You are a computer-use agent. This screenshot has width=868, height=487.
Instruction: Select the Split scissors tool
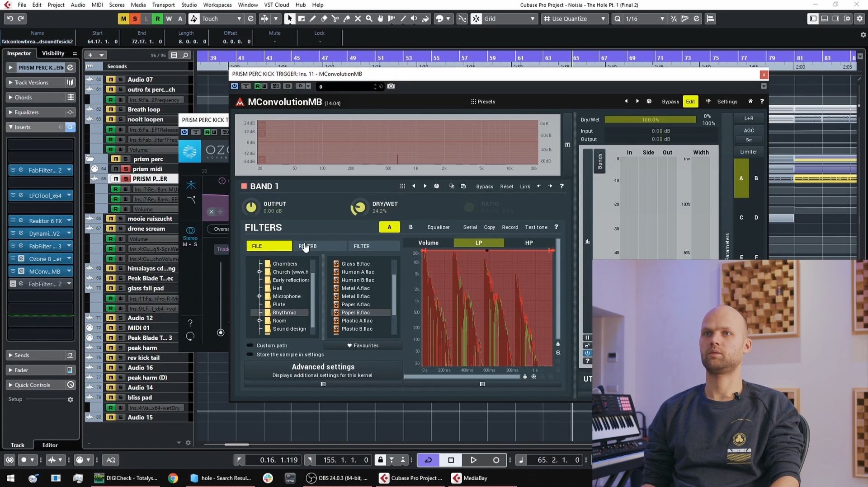335,19
